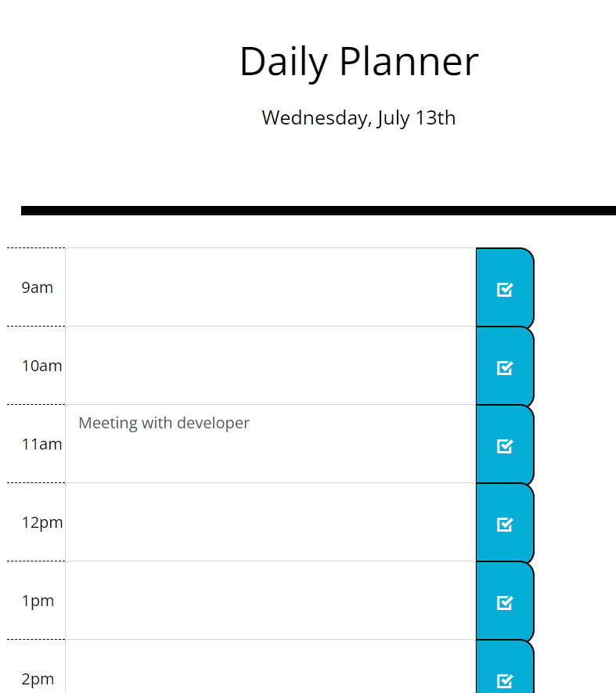Click the checkbox icon on the 9am row
Image resolution: width=616 pixels, height=693 pixels.
(505, 288)
